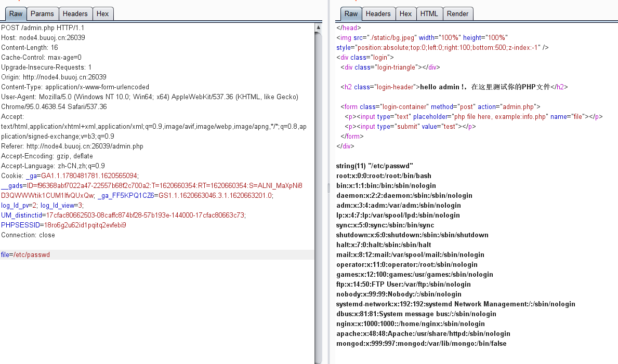618x364 pixels.
Task: Click the img src bg.jpeg line
Action: coord(422,38)
